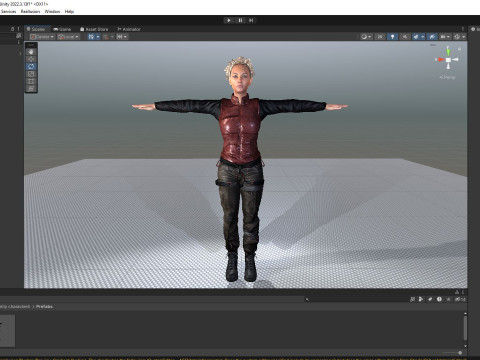
Task: Toggle scene effects button
Action: tap(416, 37)
